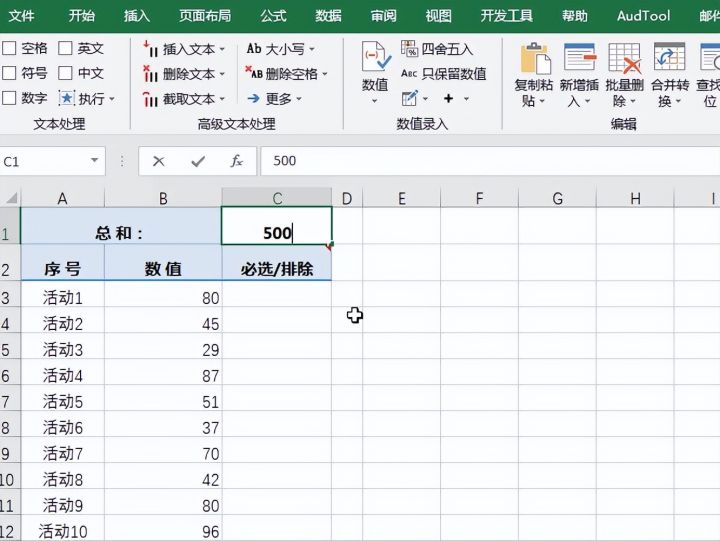Viewport: 720px width, 541px height.
Task: Click the 四舍五入 rounding icon
Action: tap(410, 48)
